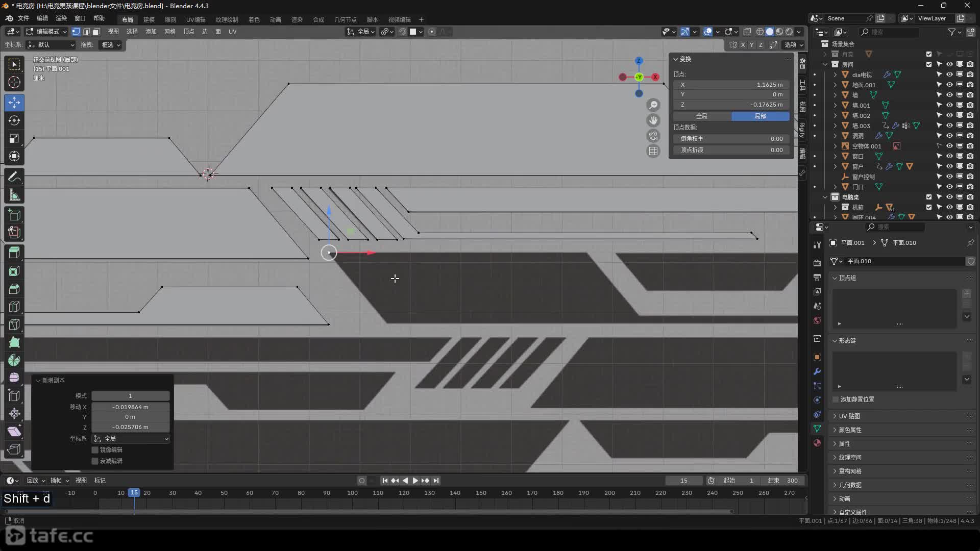The height and width of the screenshot is (551, 980).
Task: Click the 全局 button in transform panel
Action: click(x=702, y=116)
